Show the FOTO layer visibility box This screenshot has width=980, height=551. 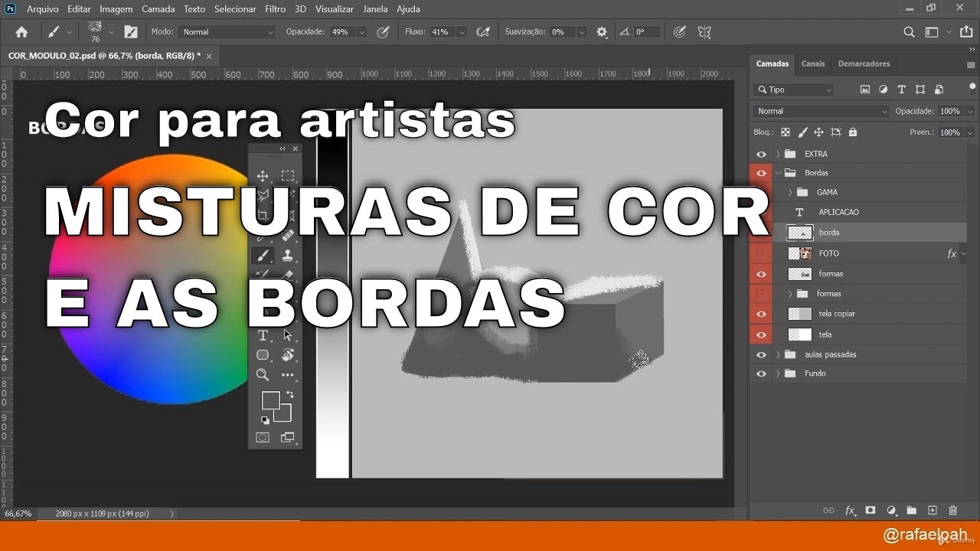(x=761, y=253)
